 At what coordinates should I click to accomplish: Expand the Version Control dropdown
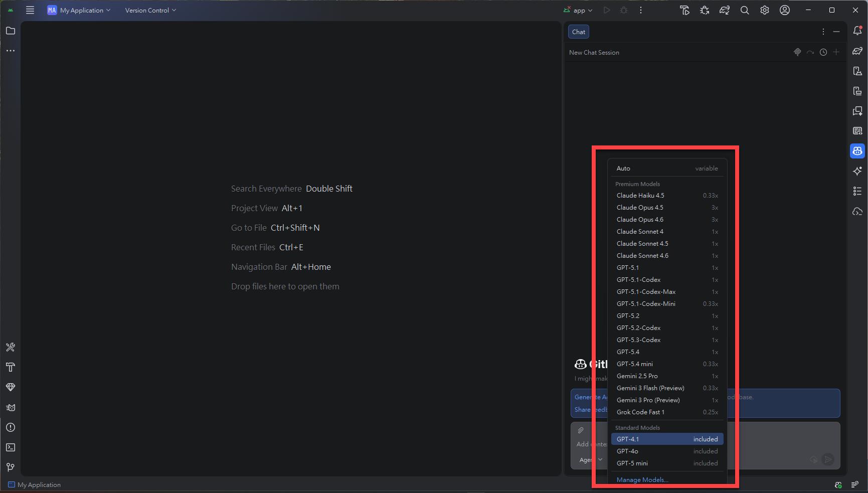point(150,11)
